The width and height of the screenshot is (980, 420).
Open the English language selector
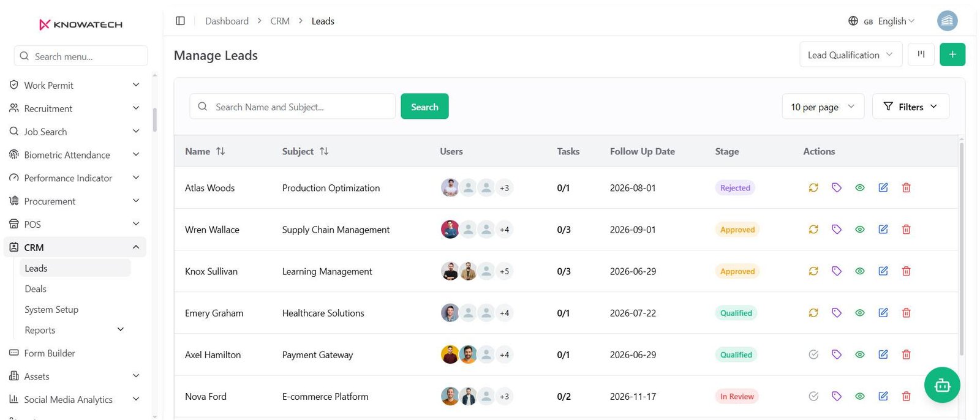point(882,21)
